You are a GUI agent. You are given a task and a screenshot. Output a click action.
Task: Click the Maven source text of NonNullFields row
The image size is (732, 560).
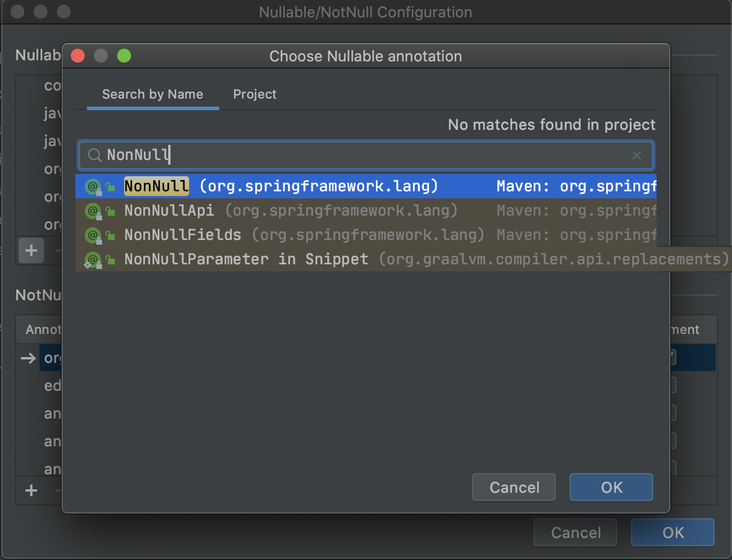click(577, 235)
